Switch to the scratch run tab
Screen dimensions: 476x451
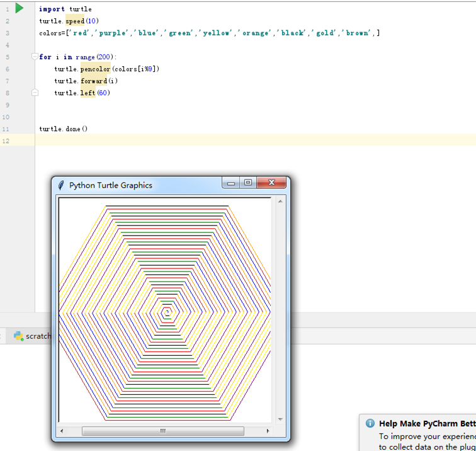pos(37,336)
